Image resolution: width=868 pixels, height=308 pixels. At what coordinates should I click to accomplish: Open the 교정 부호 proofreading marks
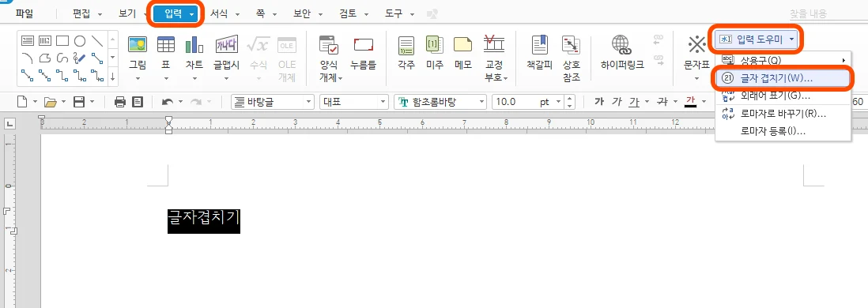(x=494, y=45)
